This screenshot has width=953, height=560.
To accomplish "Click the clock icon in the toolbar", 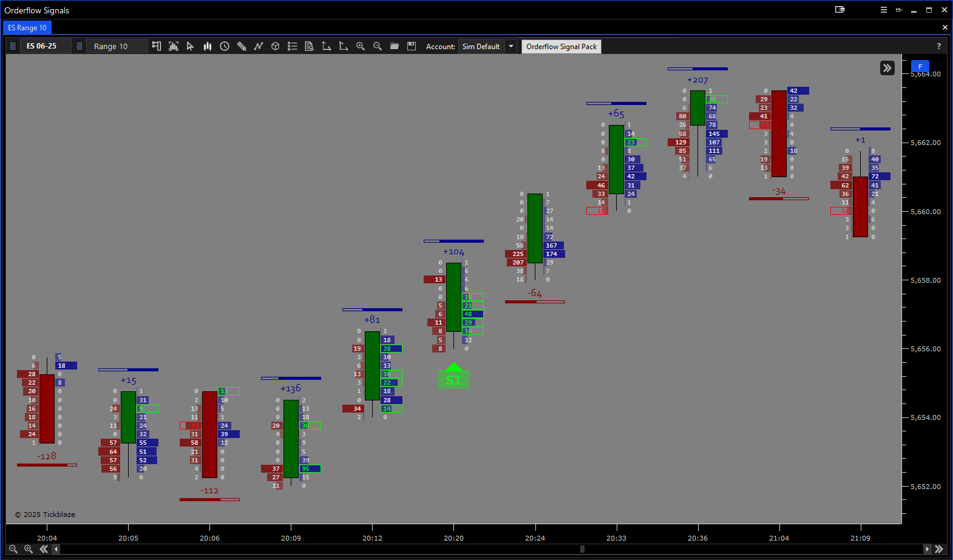I will [x=225, y=46].
